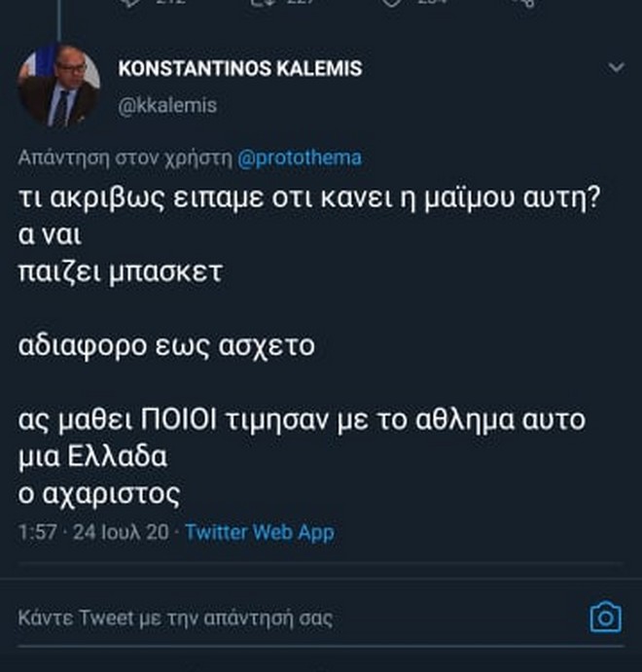Open Konstantinos Kalemis's profile picture
This screenshot has width=642, height=672.
pos(58,87)
